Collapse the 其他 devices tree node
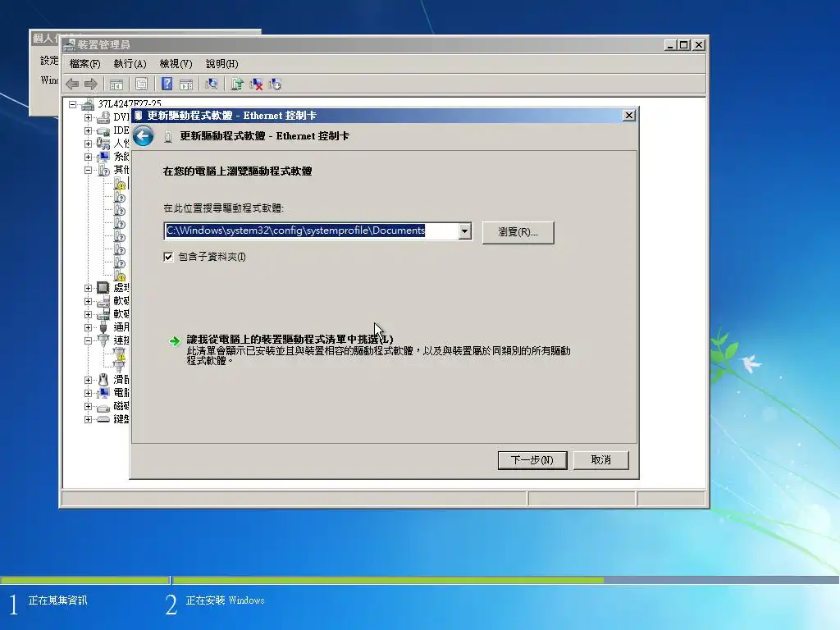The height and width of the screenshot is (630, 840). 89,171
